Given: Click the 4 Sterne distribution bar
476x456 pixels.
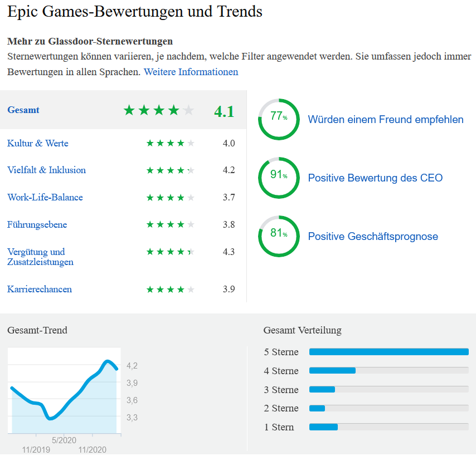Looking at the screenshot, I should point(389,370).
